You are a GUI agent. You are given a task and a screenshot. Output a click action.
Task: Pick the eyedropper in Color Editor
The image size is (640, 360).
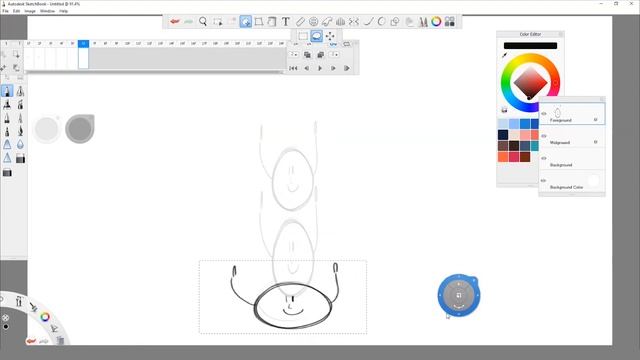504,55
